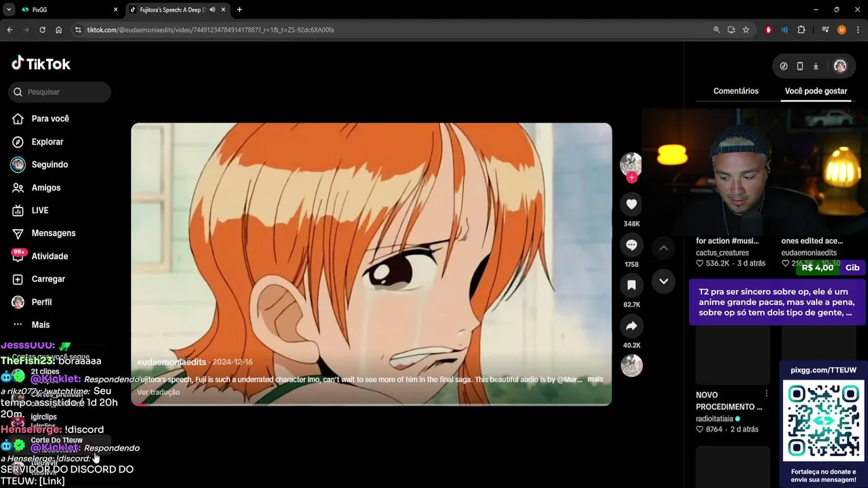The width and height of the screenshot is (868, 488).
Task: Open Perfil in sidebar
Action: click(41, 302)
